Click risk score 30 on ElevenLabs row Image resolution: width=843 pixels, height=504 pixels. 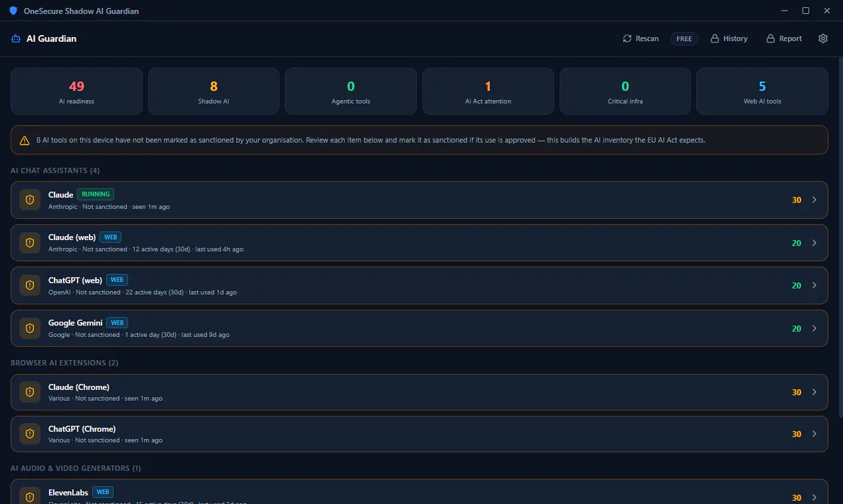point(797,497)
